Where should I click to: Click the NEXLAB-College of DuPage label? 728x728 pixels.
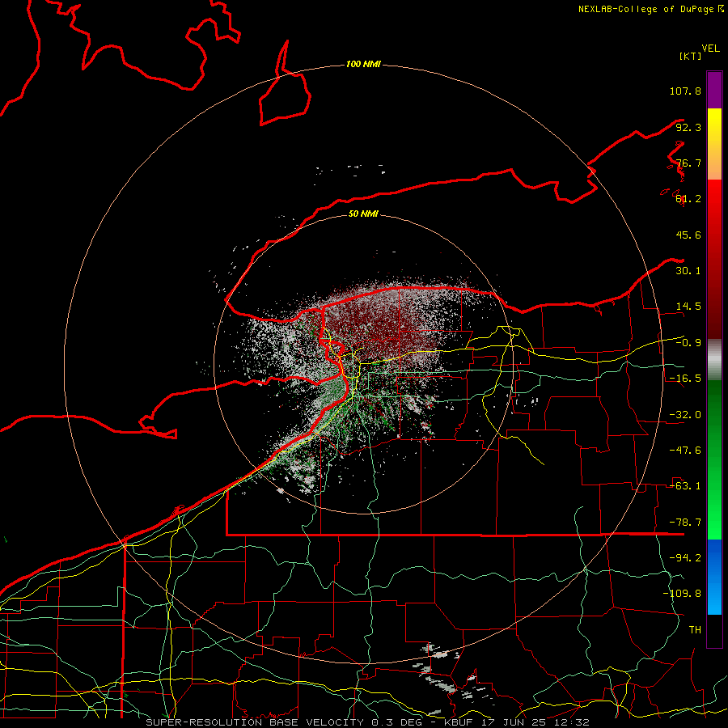650,9
